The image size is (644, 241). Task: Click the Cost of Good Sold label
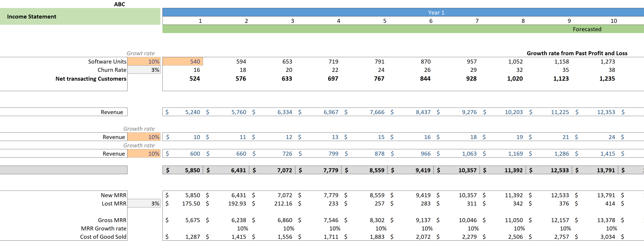coord(103,237)
